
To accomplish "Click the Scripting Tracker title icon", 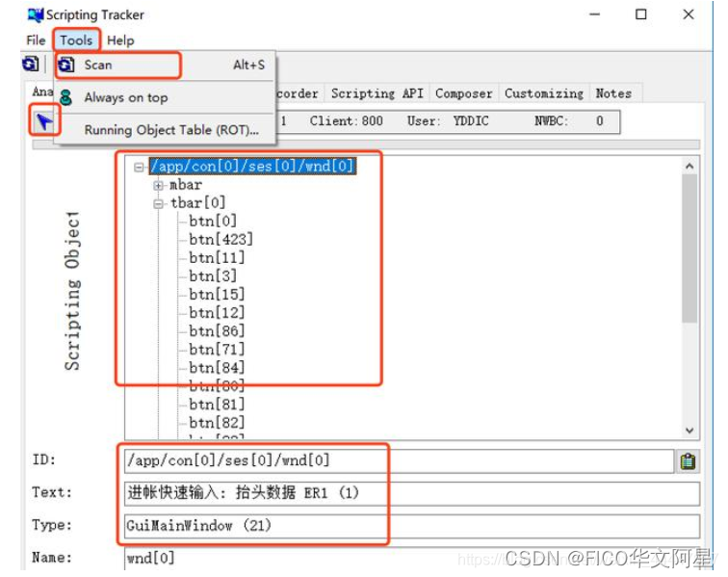I will point(36,14).
